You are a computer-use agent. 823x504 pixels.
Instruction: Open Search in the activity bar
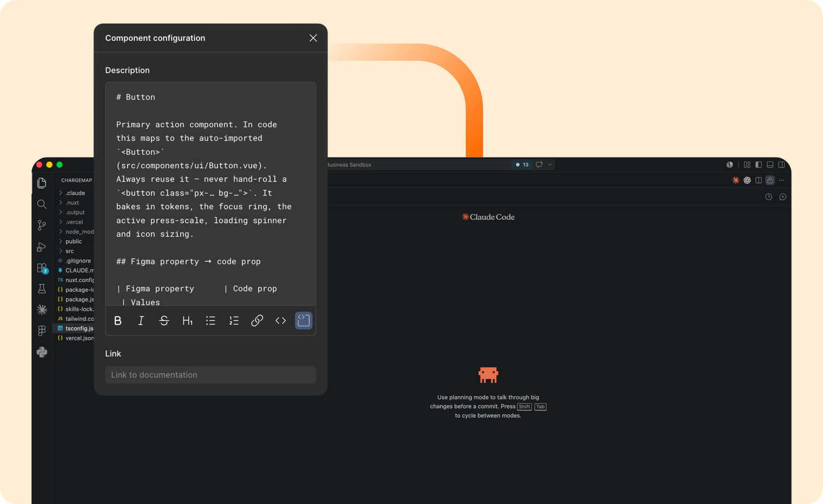[42, 204]
